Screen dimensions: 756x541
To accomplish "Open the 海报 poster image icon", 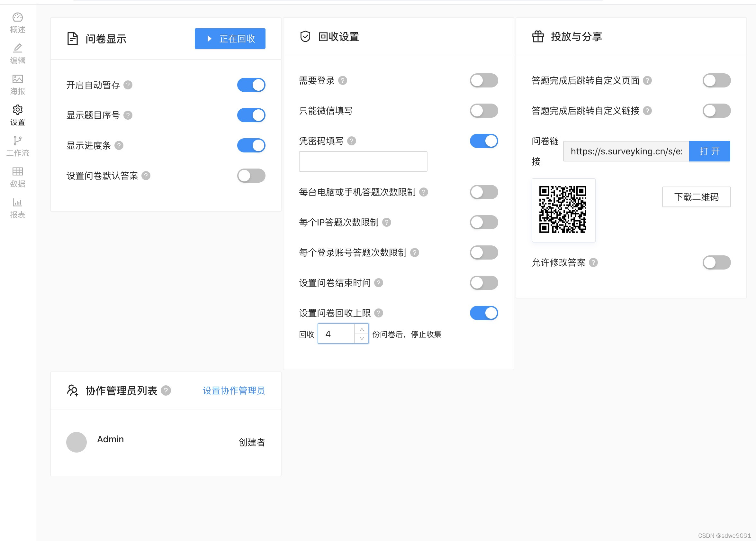I will tap(17, 79).
